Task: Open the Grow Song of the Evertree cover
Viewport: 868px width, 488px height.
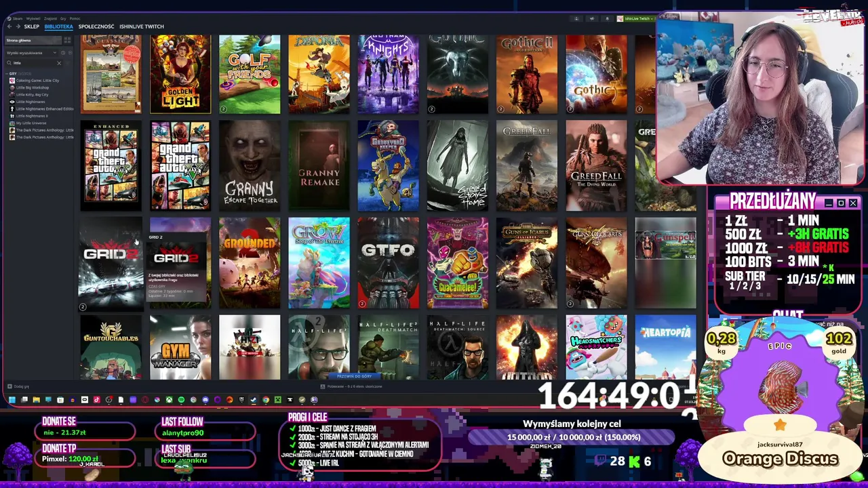Action: pos(319,263)
